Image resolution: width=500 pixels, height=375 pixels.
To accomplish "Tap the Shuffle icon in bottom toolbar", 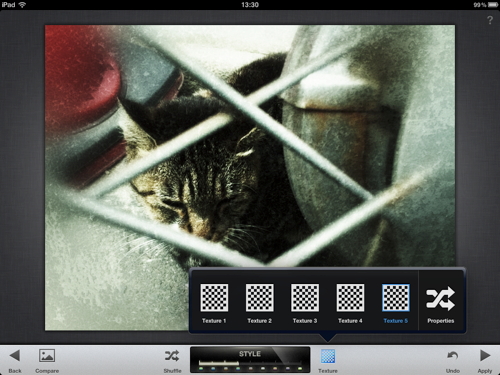I will tap(172, 356).
